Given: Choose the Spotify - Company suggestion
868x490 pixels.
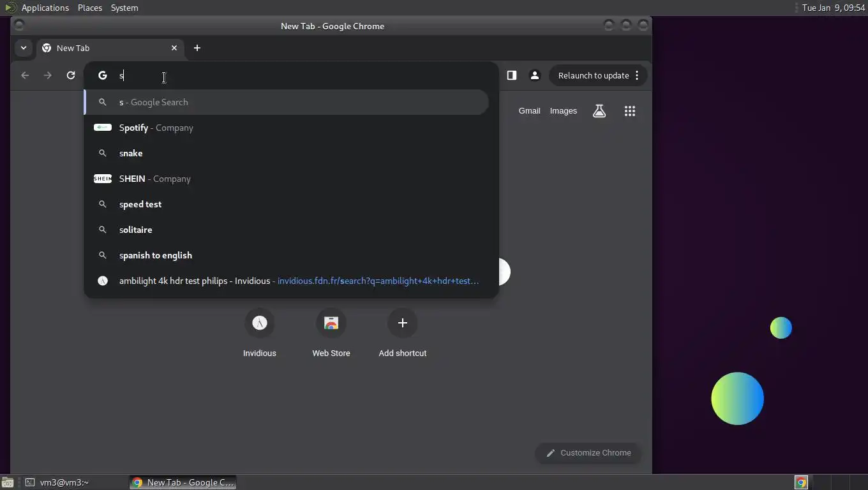Looking at the screenshot, I should (287, 128).
